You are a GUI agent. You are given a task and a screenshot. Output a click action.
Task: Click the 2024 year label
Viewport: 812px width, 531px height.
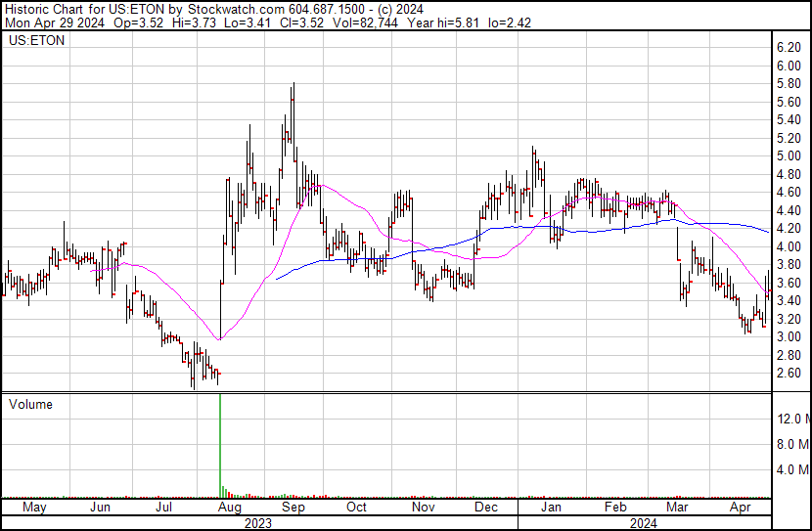pyautogui.click(x=644, y=523)
